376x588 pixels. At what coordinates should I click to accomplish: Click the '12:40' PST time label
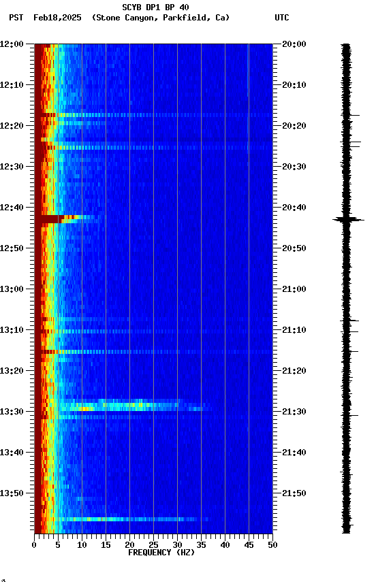[x=12, y=208]
